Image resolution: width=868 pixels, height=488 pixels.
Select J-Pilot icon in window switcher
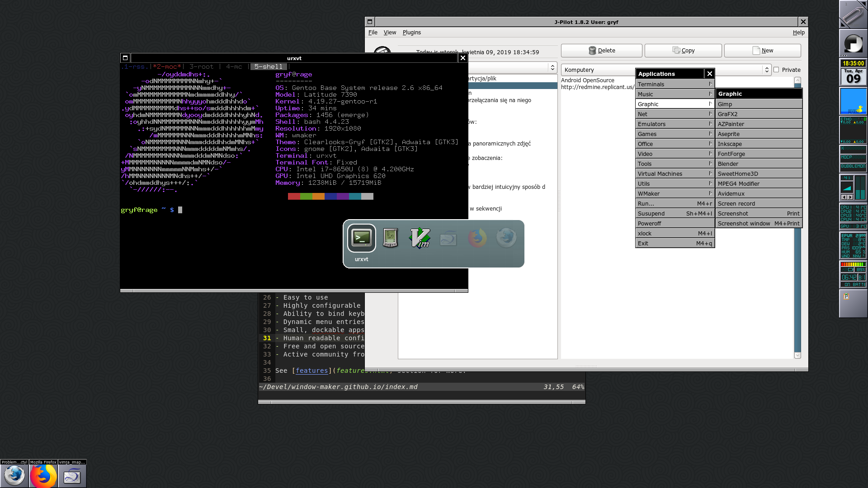[x=390, y=238]
